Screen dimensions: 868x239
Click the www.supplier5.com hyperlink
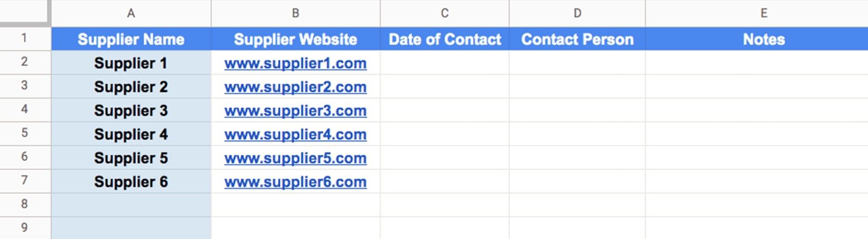[x=295, y=158]
